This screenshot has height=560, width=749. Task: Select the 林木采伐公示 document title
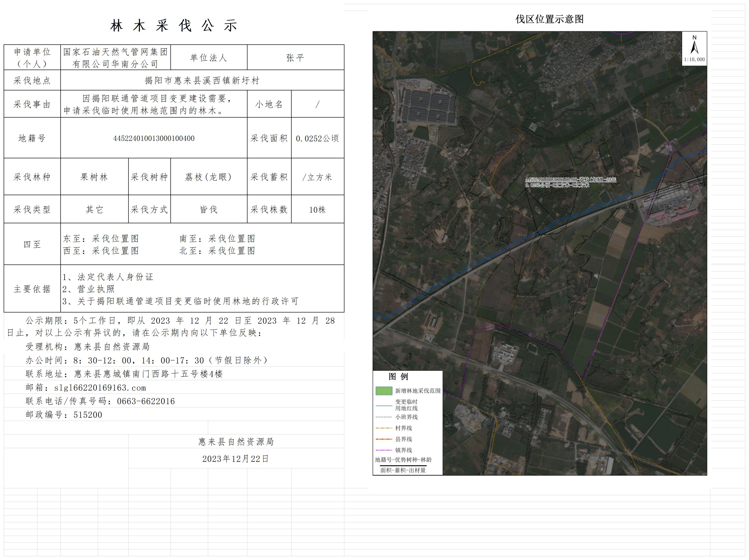point(174,26)
